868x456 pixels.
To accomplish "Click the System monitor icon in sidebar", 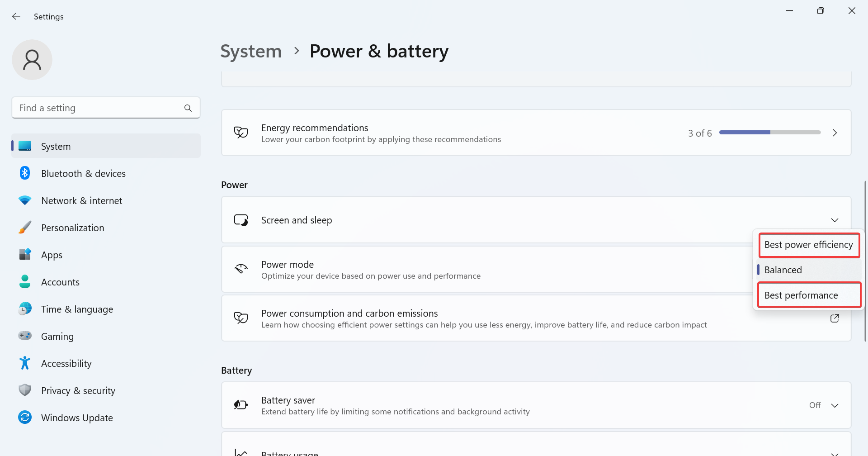I will click(25, 146).
